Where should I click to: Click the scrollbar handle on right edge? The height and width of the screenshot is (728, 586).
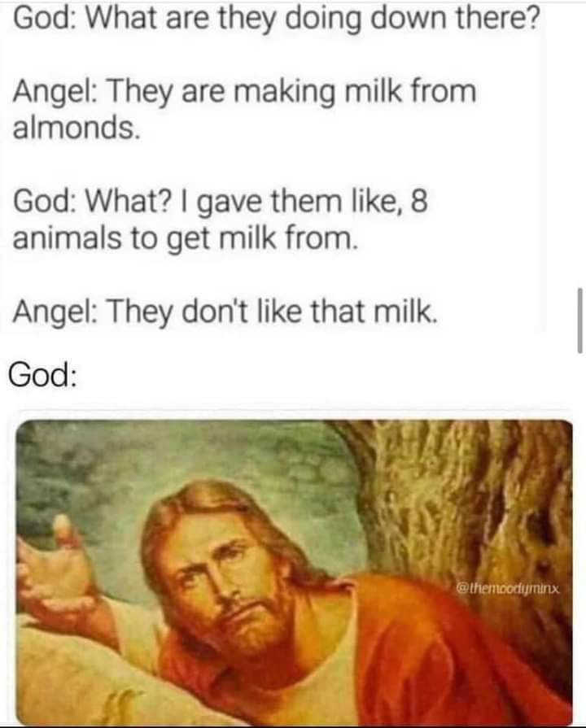point(579,320)
